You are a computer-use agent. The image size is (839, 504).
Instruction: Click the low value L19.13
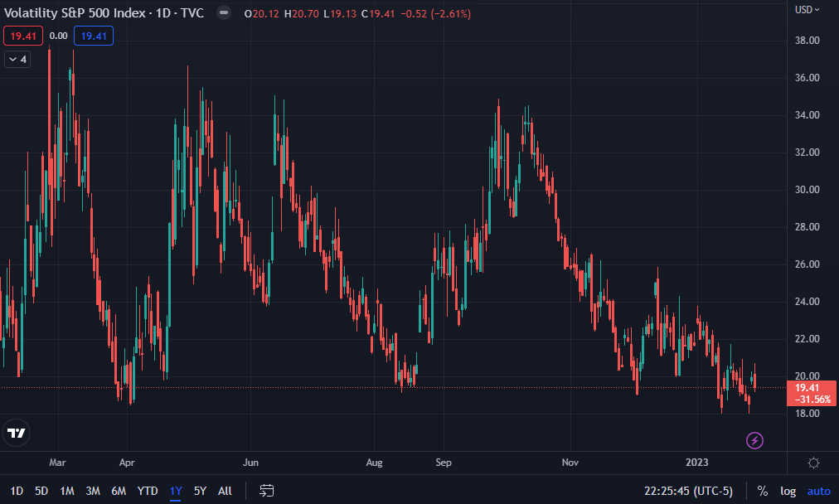pos(340,13)
